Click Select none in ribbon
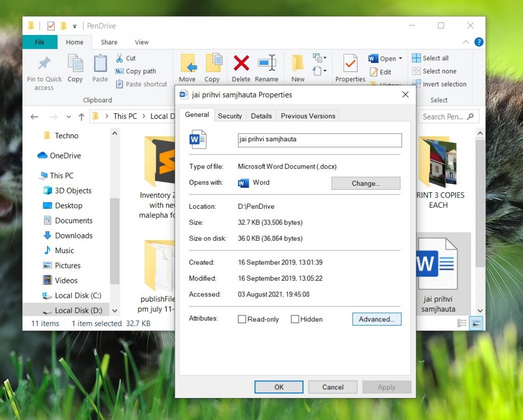 pyautogui.click(x=434, y=71)
